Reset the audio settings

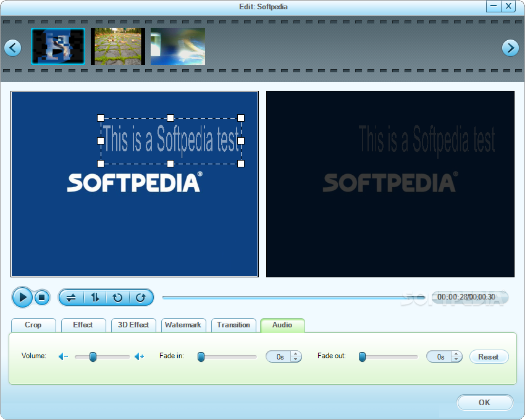click(489, 357)
